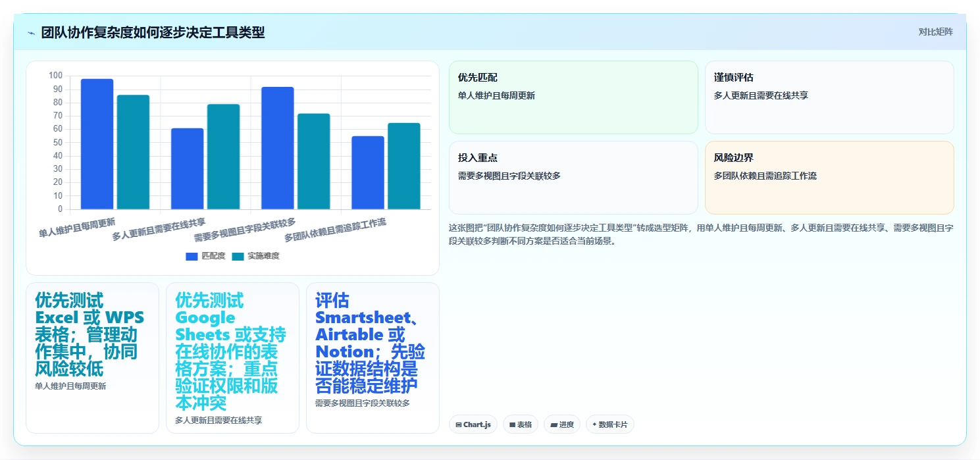Open the 谨慎评估 matrix card
The height and width of the screenshot is (460, 980).
click(829, 97)
